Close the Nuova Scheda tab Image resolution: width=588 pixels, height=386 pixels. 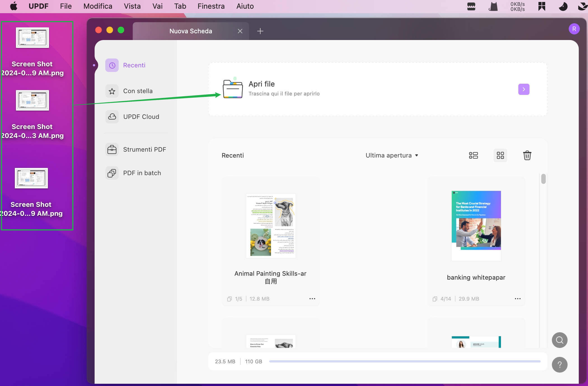point(240,31)
